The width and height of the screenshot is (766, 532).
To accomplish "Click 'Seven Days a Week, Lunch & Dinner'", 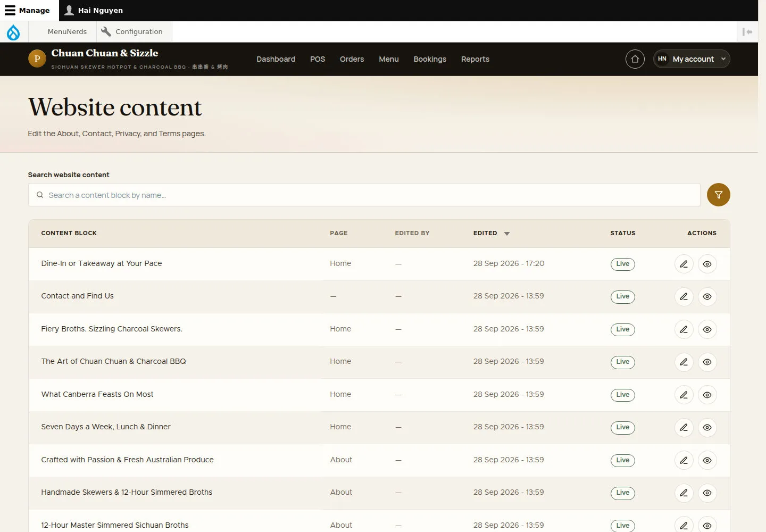I will click(x=106, y=427).
